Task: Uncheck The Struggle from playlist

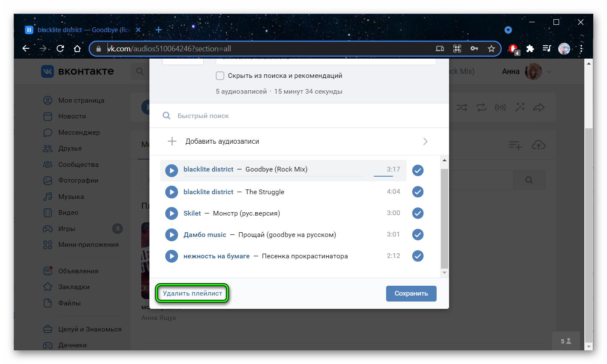Action: (x=418, y=192)
